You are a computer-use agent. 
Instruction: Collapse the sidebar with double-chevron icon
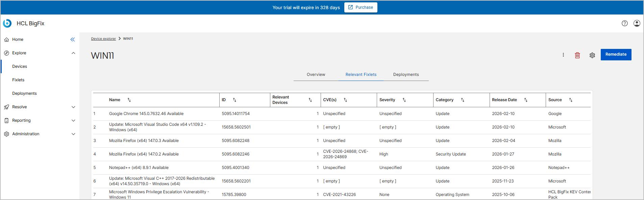(72, 39)
